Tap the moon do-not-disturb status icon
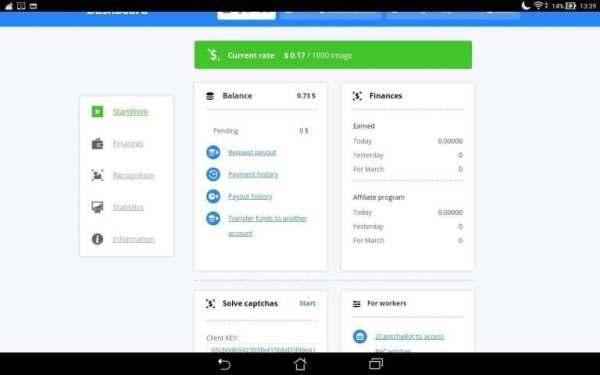 click(x=526, y=5)
